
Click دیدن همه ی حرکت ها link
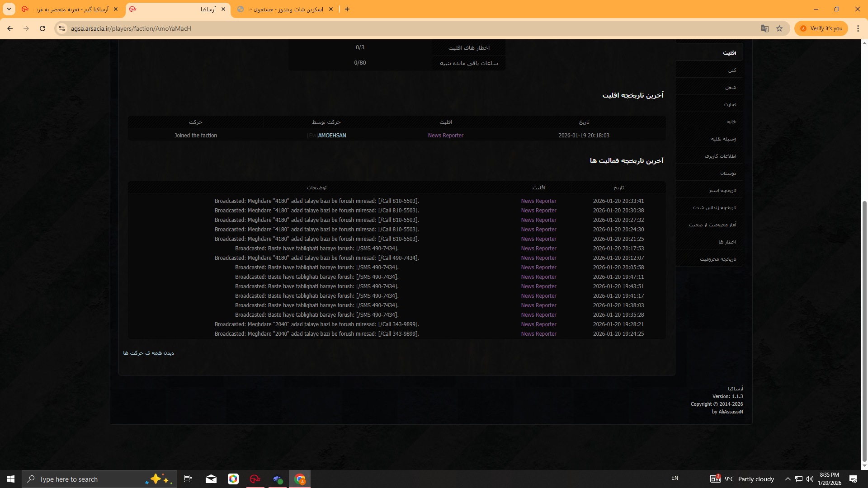click(x=148, y=353)
